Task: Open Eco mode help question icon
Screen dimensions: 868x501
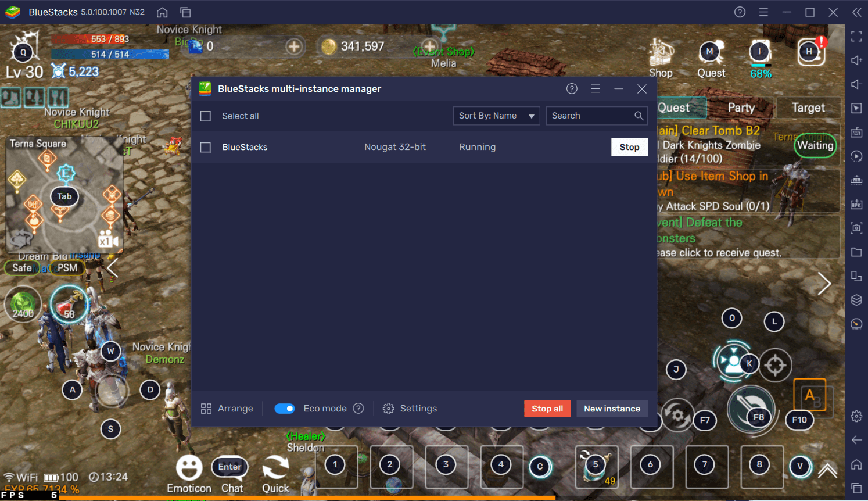Action: (358, 409)
